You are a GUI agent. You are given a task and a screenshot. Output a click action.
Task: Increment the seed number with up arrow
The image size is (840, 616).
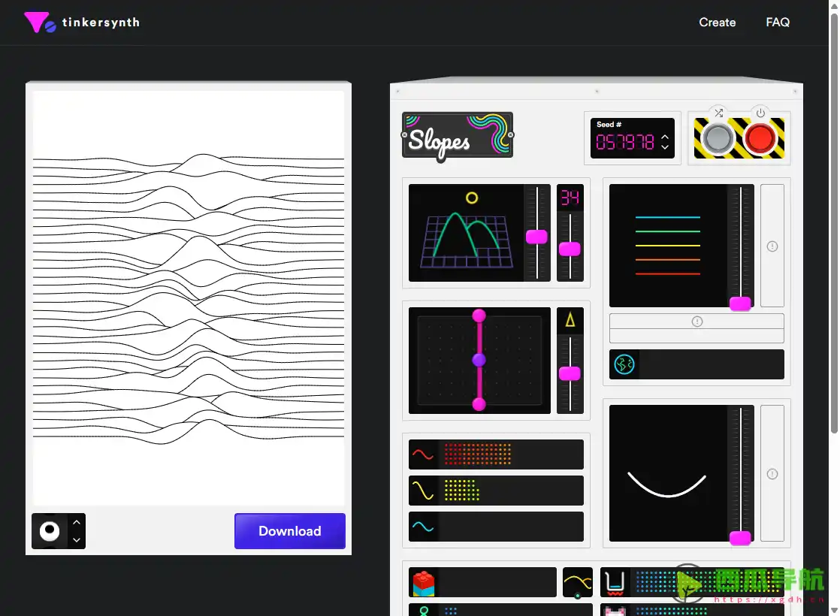(665, 135)
